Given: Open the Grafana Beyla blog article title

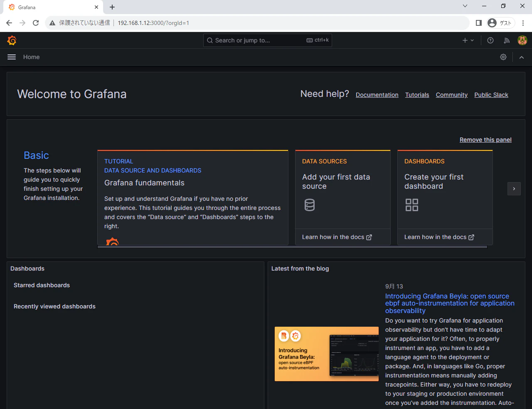Looking at the screenshot, I should coord(450,303).
